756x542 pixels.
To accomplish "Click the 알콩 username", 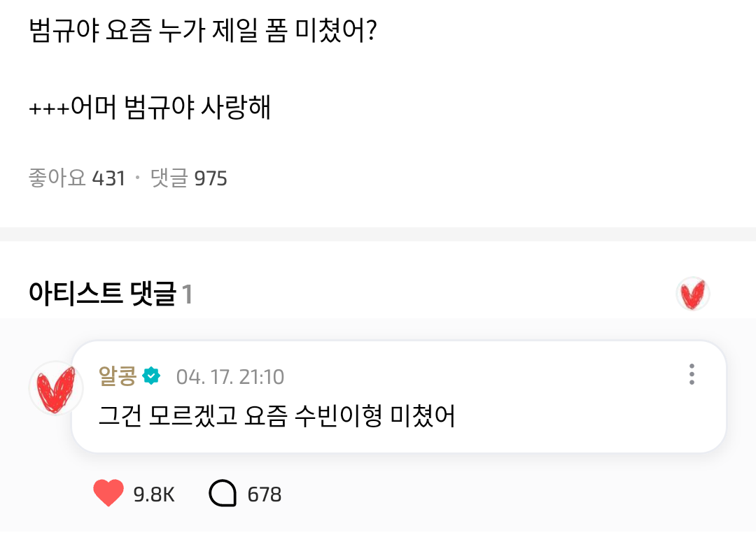I will [118, 376].
